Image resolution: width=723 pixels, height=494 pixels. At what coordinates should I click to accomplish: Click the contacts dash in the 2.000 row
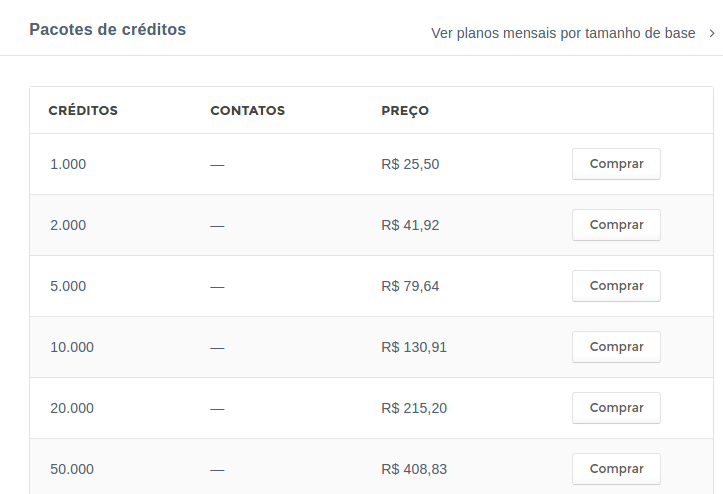click(217, 226)
